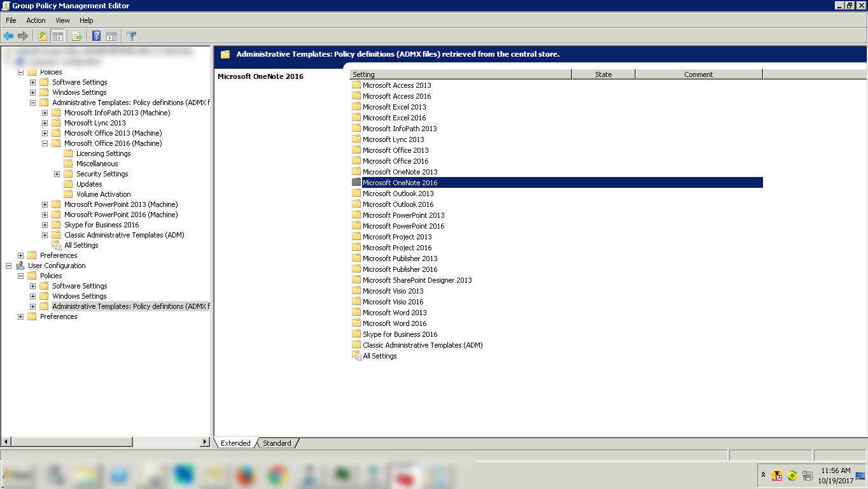Image resolution: width=868 pixels, height=489 pixels.
Task: Click the Export List toolbar icon
Action: 78,36
